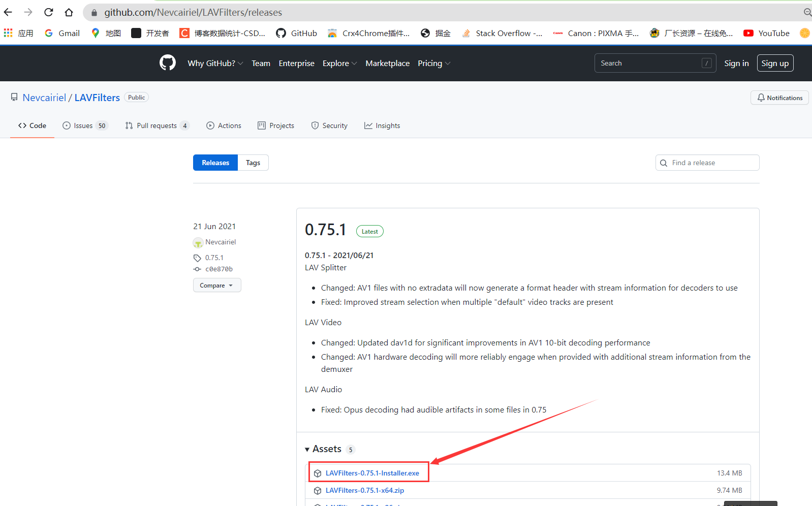Open the Team page

coord(261,63)
